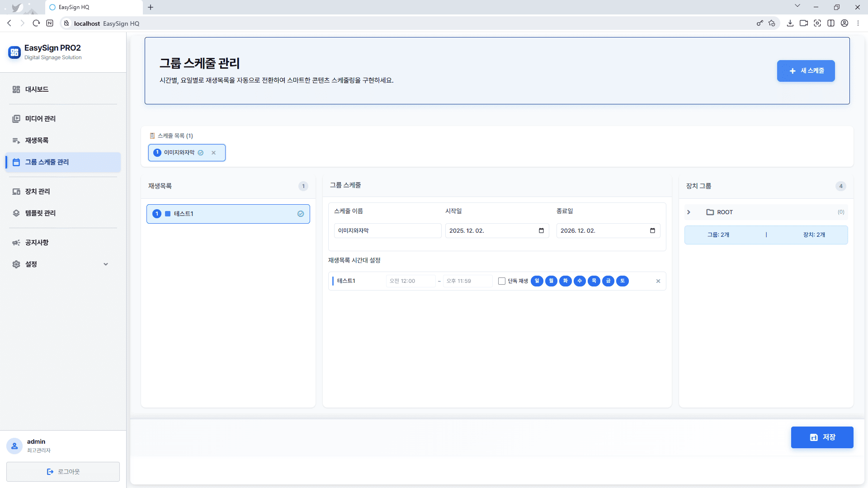Open the 종료일 date picker calendar icon

point(652,231)
